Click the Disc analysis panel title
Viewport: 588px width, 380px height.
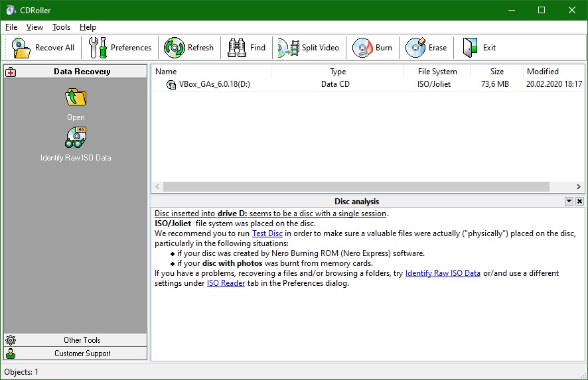click(x=356, y=202)
